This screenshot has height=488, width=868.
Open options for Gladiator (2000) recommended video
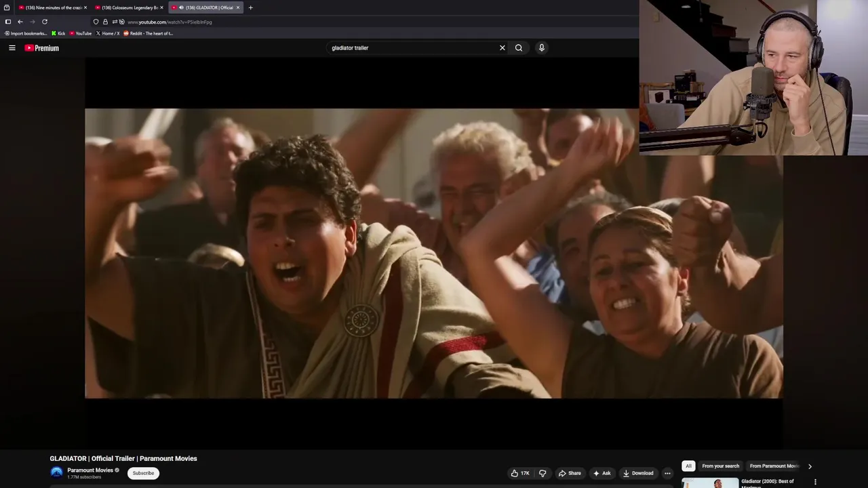coord(815,482)
